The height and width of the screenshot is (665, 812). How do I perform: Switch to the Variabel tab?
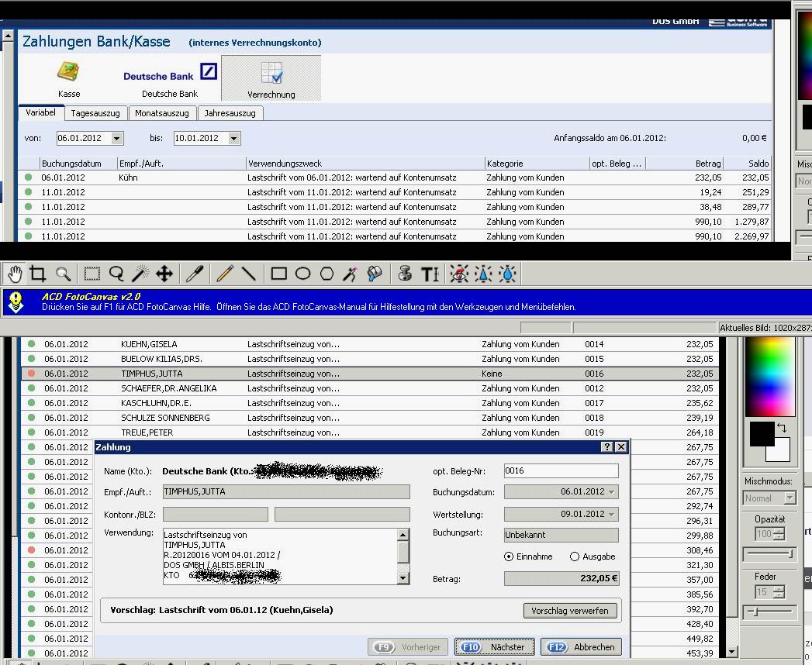41,112
